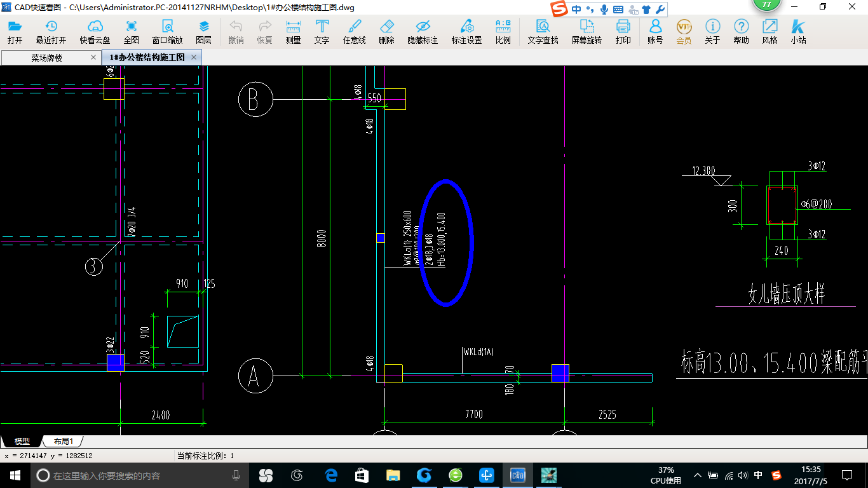Switch to the 布局1 layout tab
The image size is (868, 488).
point(63,441)
